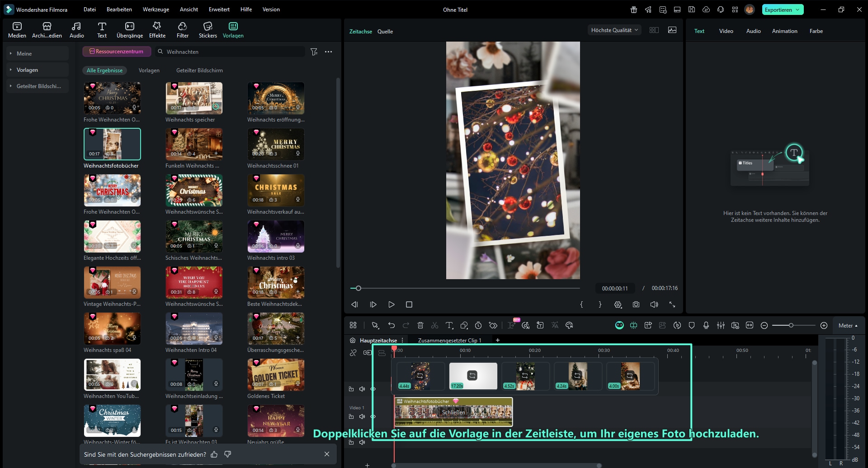The image size is (868, 468).
Task: Take a snapshot with the camera icon
Action: click(x=636, y=304)
